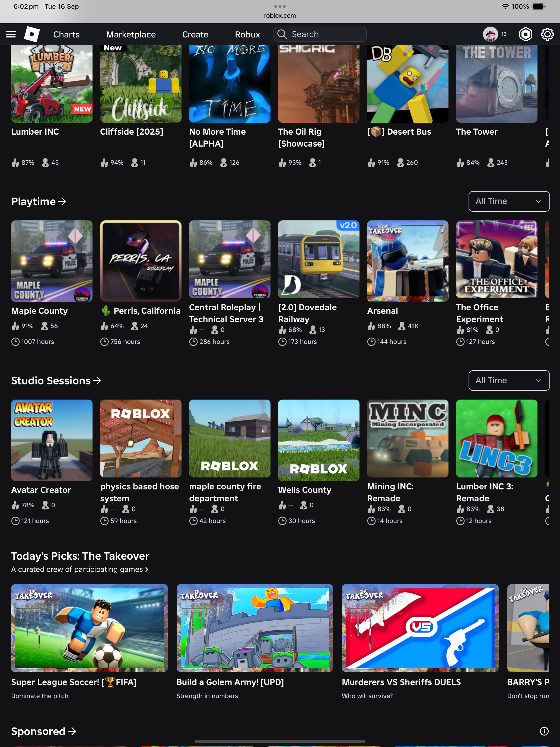
Task: Open the Mining INC: Remade icon
Action: pyautogui.click(x=408, y=438)
